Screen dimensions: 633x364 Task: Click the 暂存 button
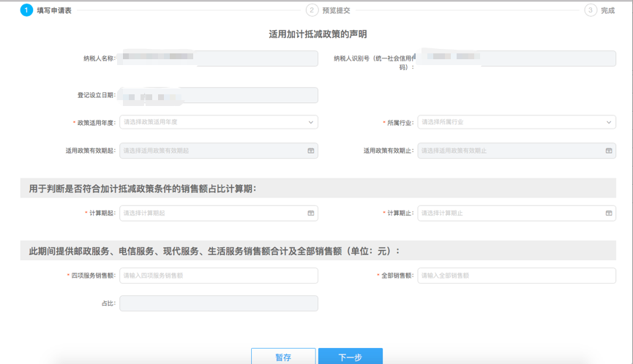click(283, 357)
